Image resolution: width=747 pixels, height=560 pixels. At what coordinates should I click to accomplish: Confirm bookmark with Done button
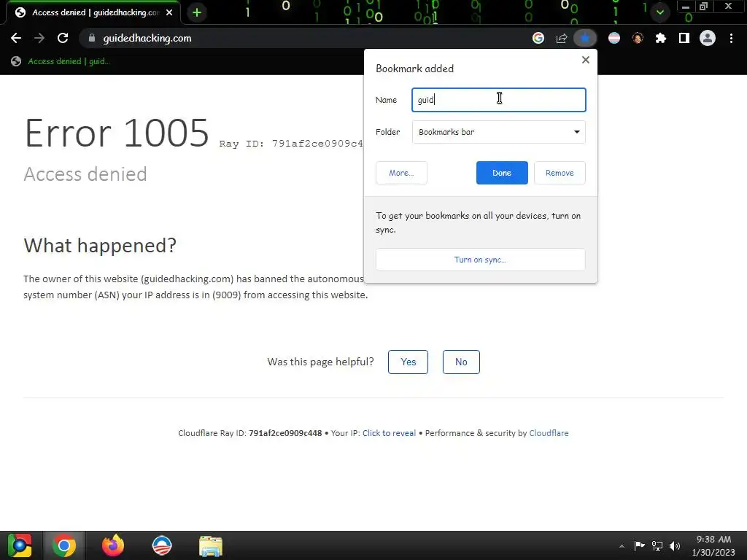(502, 173)
